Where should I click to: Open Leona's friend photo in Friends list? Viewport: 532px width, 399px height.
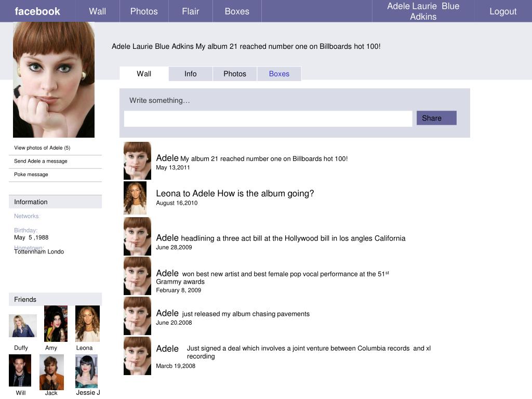87,324
